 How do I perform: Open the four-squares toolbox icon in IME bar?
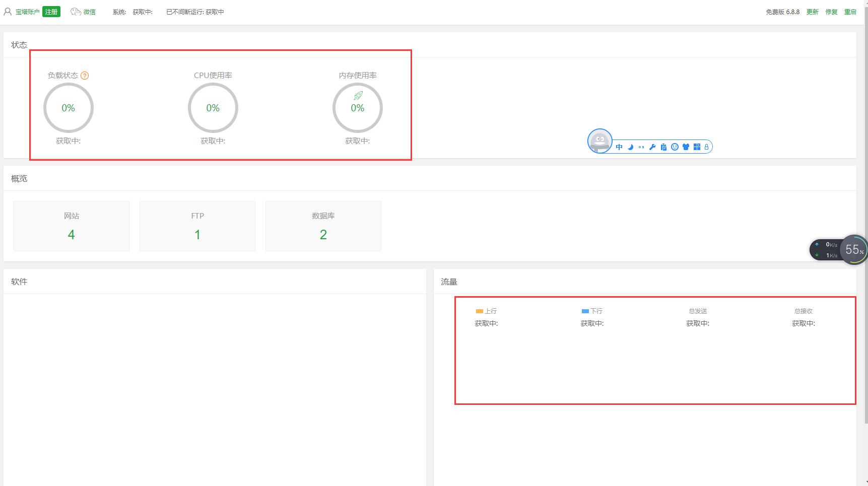click(697, 147)
